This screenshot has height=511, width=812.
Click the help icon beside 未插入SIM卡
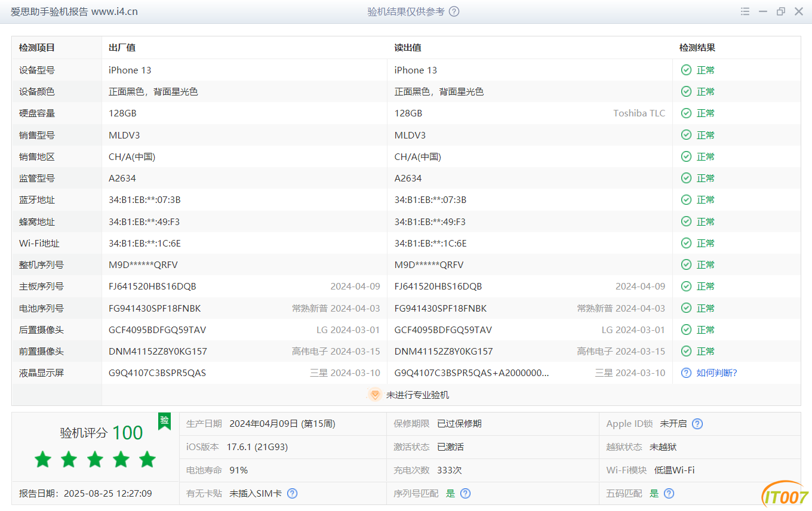coord(293,494)
